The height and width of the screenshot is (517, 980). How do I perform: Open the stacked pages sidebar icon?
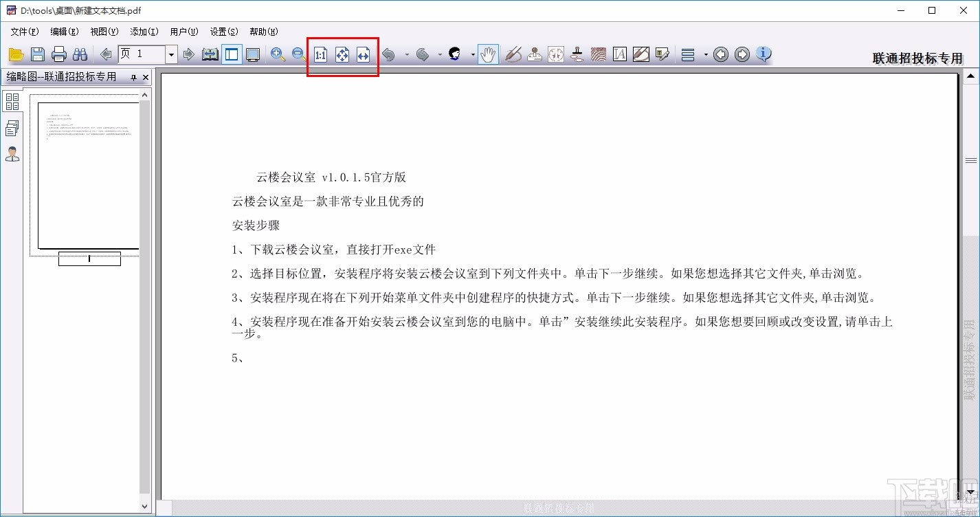(x=12, y=128)
